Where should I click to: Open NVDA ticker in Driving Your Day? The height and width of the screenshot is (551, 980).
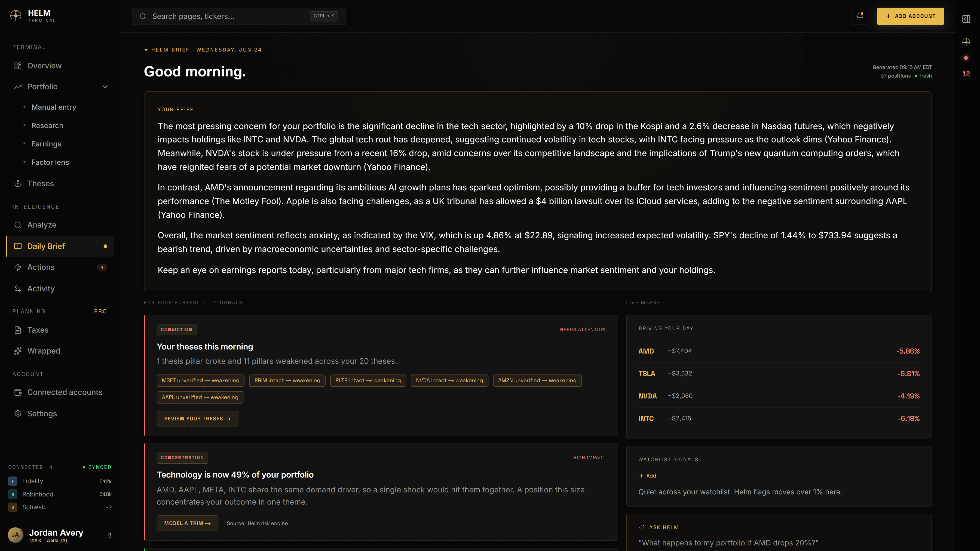[648, 396]
